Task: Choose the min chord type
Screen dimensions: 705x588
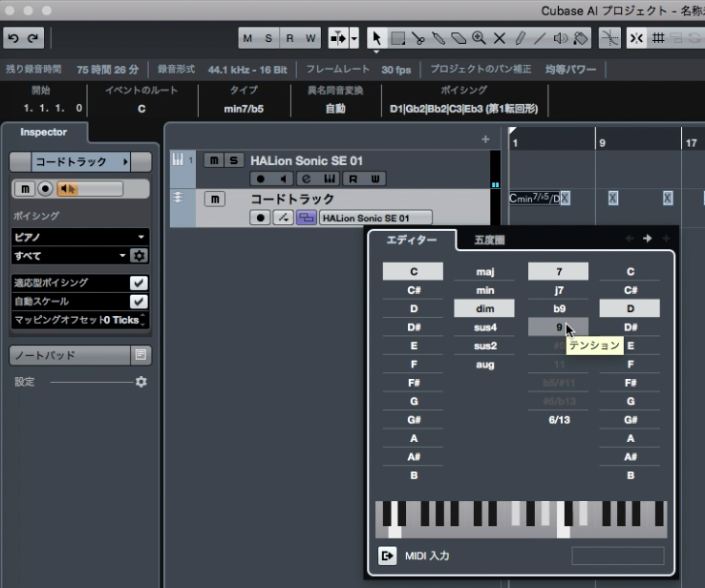Action: [x=484, y=290]
